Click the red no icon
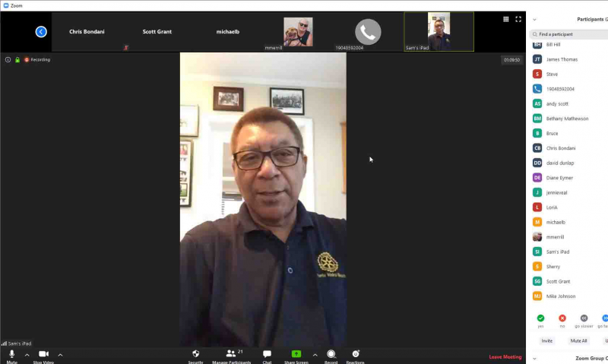This screenshot has height=364, width=608. (562, 318)
